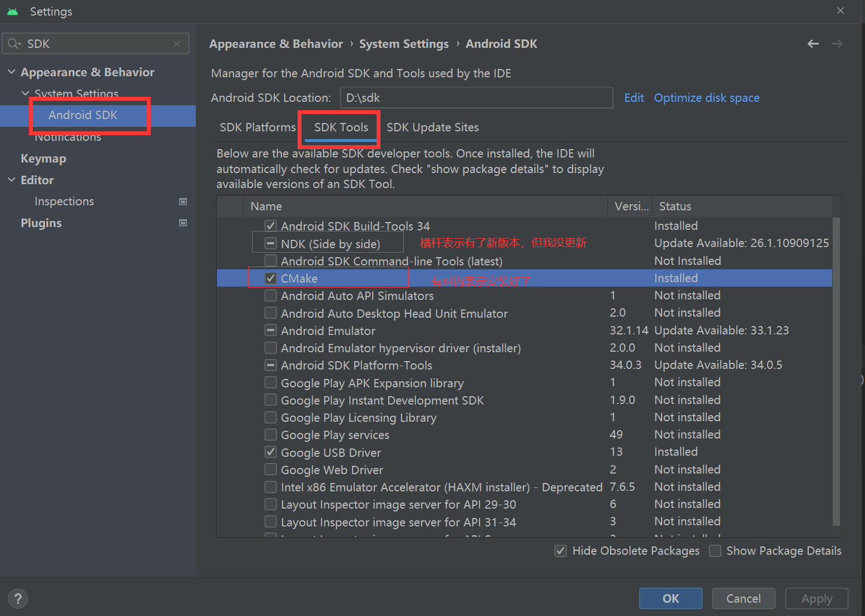Sort by the Status column header
Screen dimensions: 865x616
(742, 206)
